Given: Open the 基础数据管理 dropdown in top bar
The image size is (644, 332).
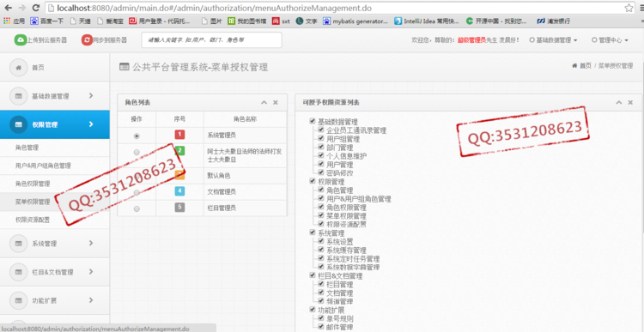Looking at the screenshot, I should tap(554, 40).
